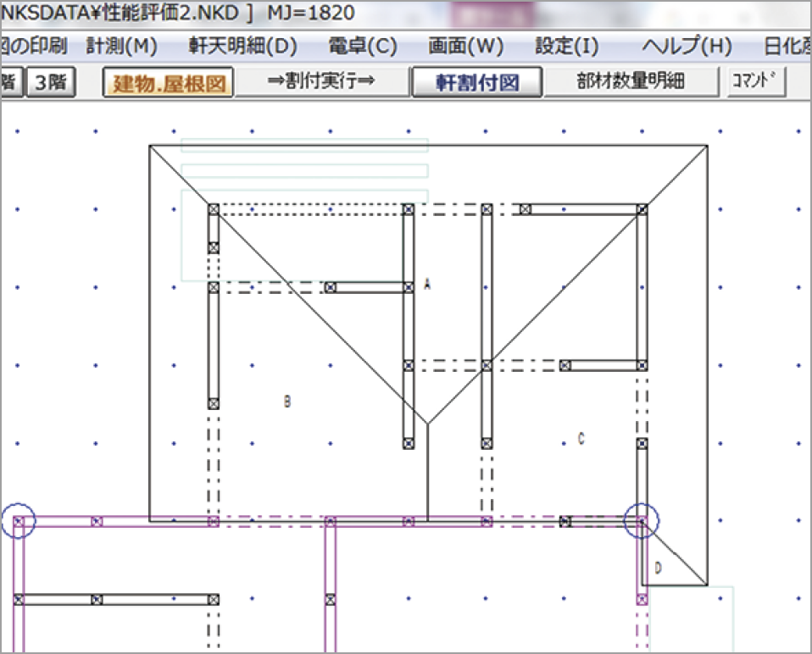Run ⇒割付実行⇒ layout execution
This screenshot has width=812, height=654.
321,81
